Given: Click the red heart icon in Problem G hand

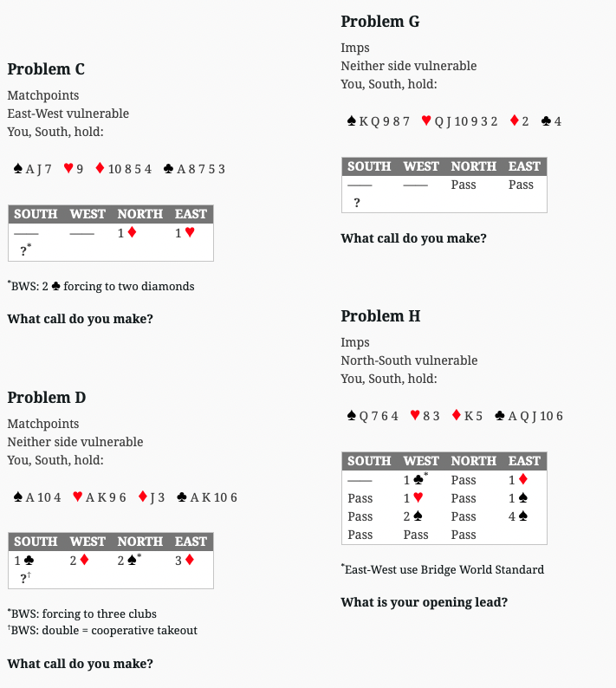Looking at the screenshot, I should [426, 120].
